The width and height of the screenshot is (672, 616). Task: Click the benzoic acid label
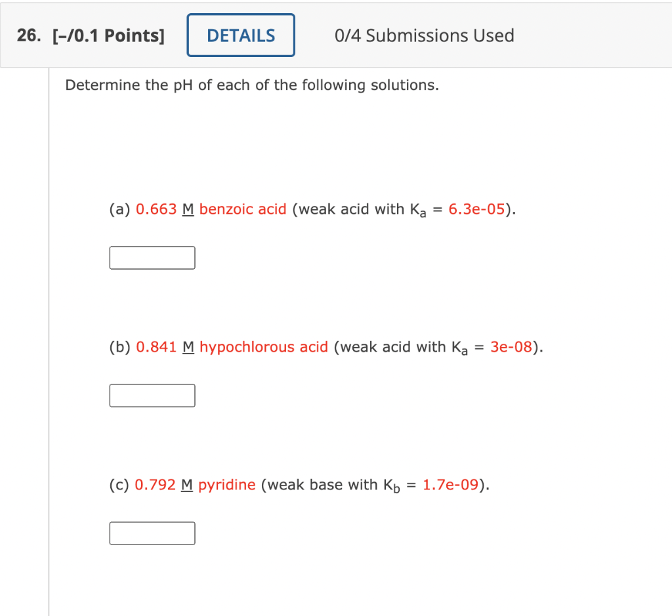point(243,209)
